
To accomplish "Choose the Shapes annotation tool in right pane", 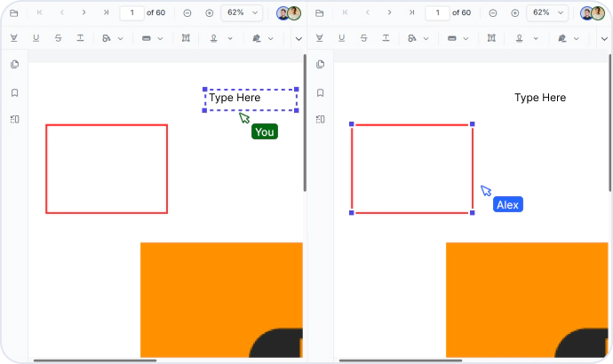I will pyautogui.click(x=412, y=38).
